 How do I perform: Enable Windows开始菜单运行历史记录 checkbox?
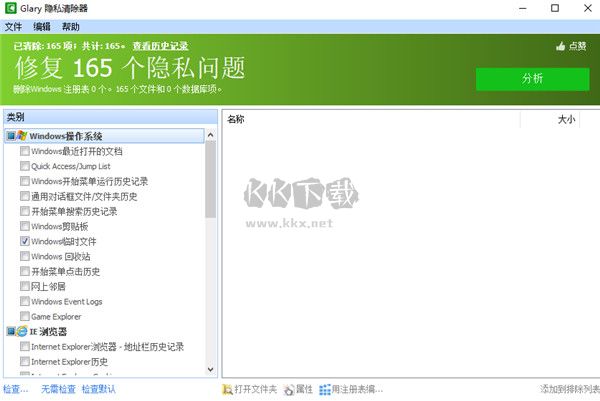[x=25, y=181]
